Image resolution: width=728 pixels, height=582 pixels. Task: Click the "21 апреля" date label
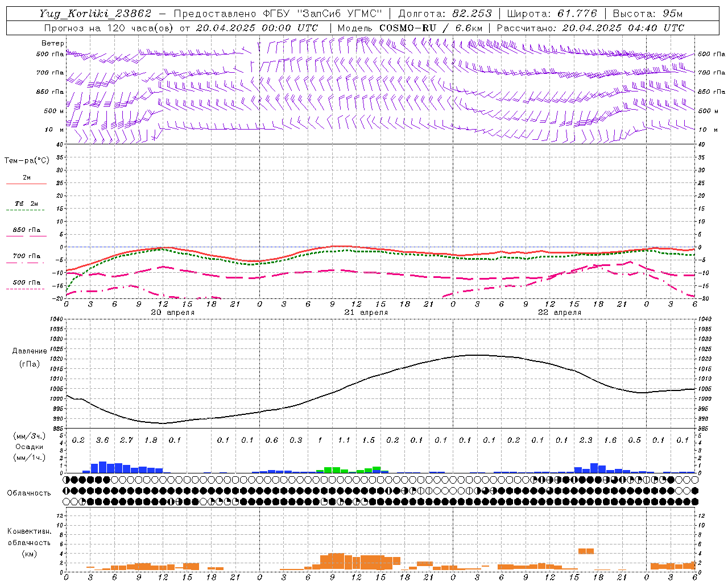(366, 313)
